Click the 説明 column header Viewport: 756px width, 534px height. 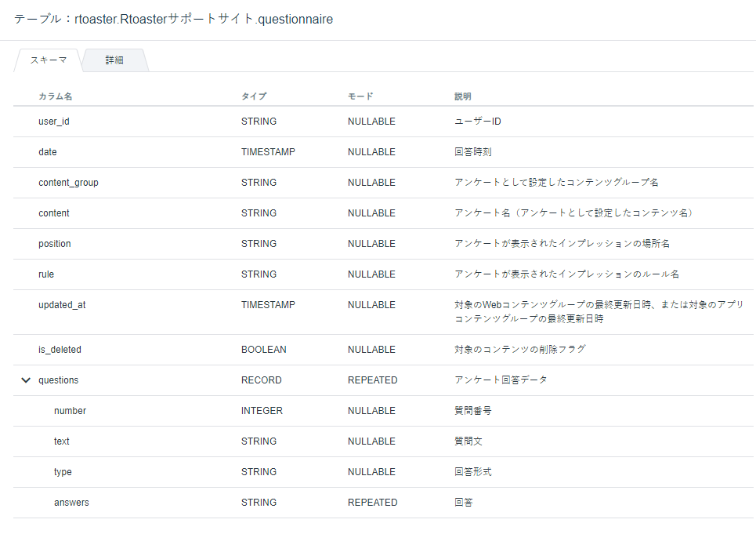pos(463,96)
